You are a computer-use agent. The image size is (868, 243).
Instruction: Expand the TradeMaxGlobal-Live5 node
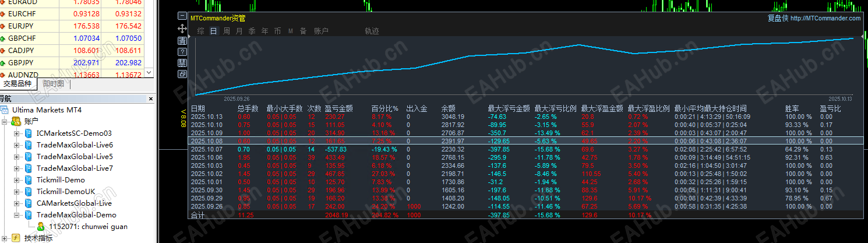(x=16, y=157)
